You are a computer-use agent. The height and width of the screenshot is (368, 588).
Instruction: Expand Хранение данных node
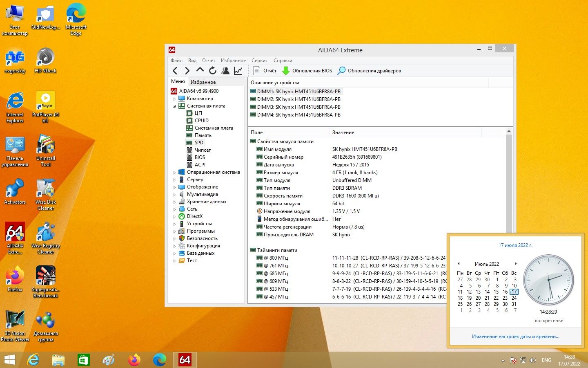[174, 202]
